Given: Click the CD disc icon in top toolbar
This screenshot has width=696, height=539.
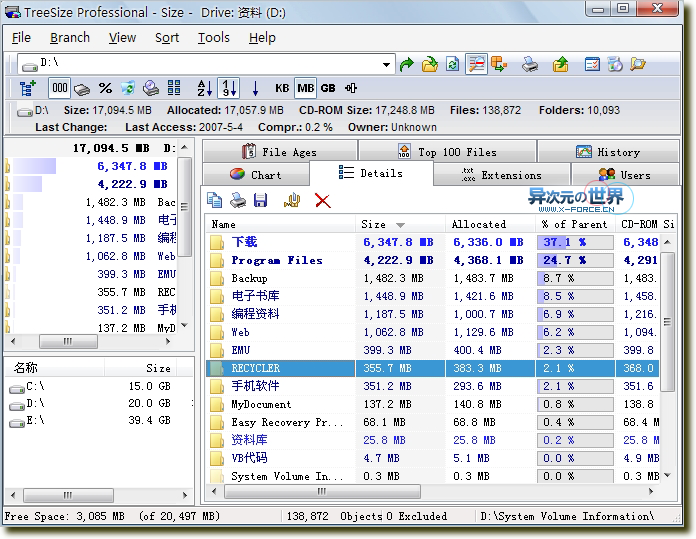Looking at the screenshot, I should click(615, 65).
